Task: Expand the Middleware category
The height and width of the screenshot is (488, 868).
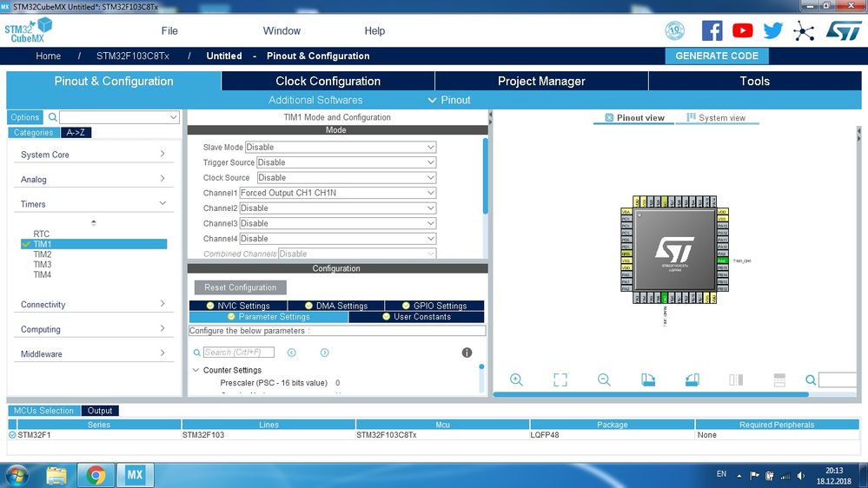Action: pos(93,354)
